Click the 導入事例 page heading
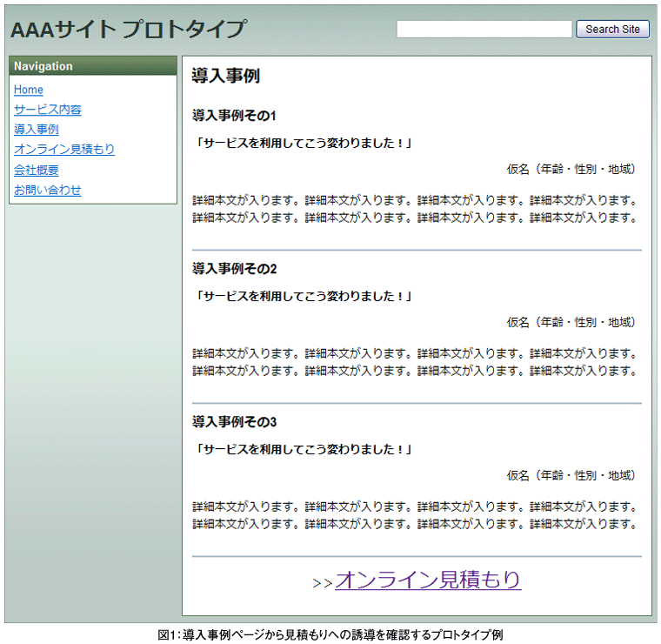Image resolution: width=661 pixels, height=644 pixels. tap(225, 76)
